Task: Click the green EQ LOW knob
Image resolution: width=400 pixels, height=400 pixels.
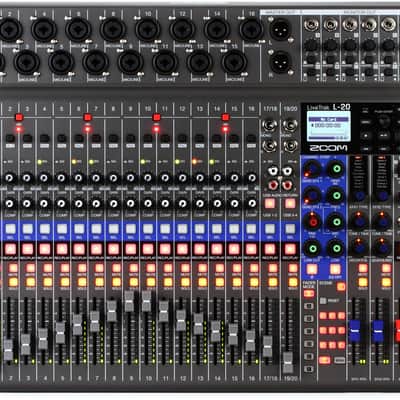Action: coord(336,248)
